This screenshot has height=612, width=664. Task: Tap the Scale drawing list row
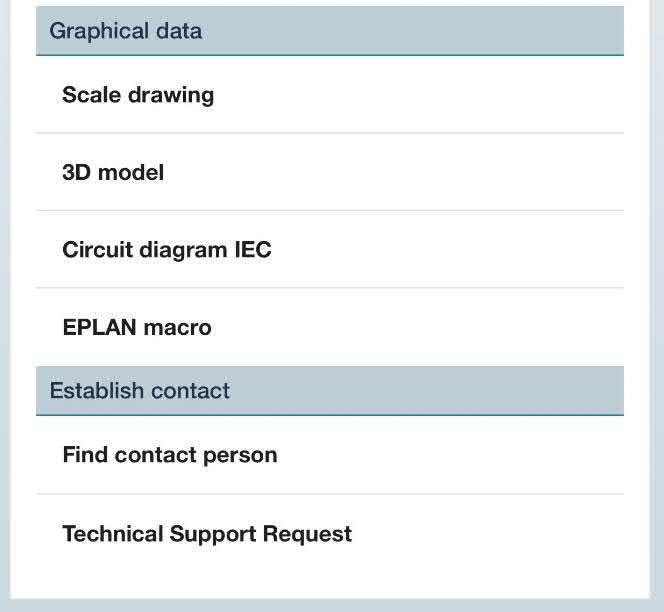(x=330, y=94)
